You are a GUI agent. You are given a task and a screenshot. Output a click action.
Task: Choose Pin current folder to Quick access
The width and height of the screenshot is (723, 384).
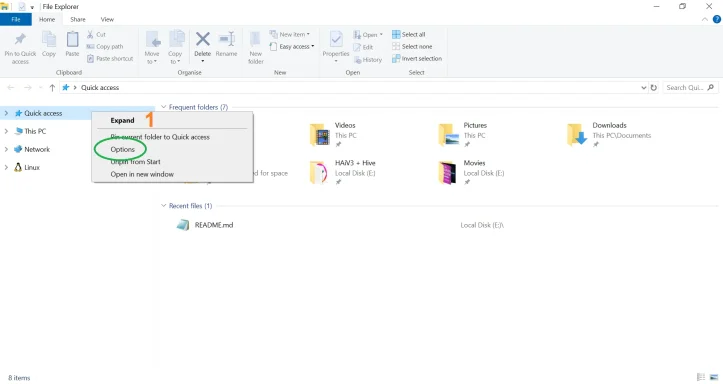pyautogui.click(x=160, y=137)
